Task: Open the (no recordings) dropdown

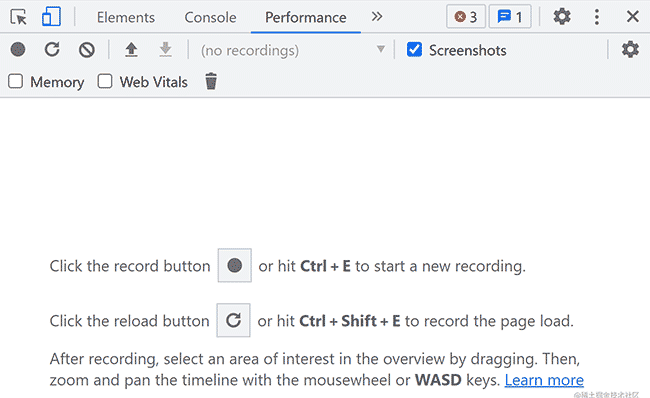Action: click(293, 50)
